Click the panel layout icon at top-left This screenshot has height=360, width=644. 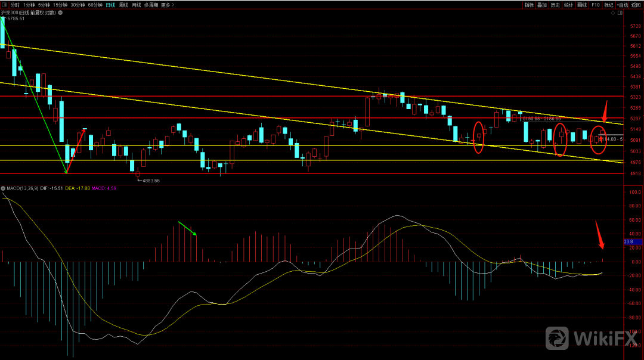[x=4, y=5]
